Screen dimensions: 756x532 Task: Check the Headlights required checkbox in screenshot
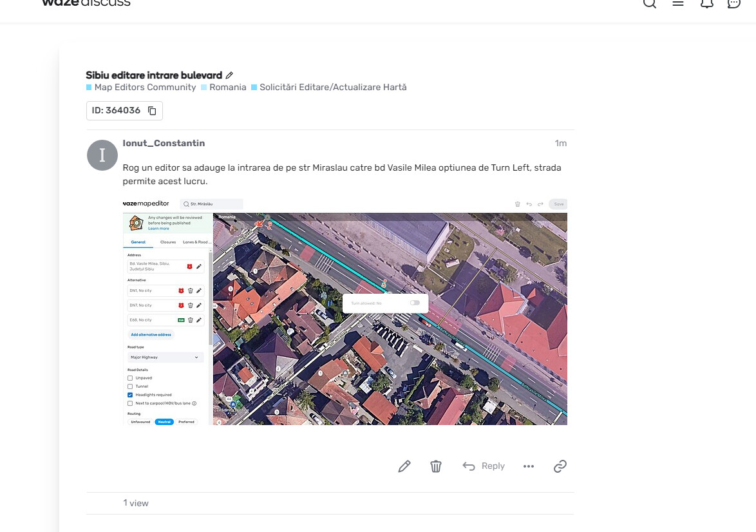pyautogui.click(x=130, y=395)
